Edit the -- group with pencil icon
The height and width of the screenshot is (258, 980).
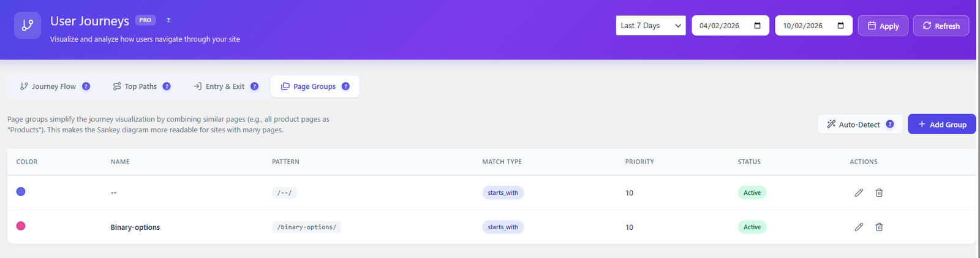click(x=859, y=192)
